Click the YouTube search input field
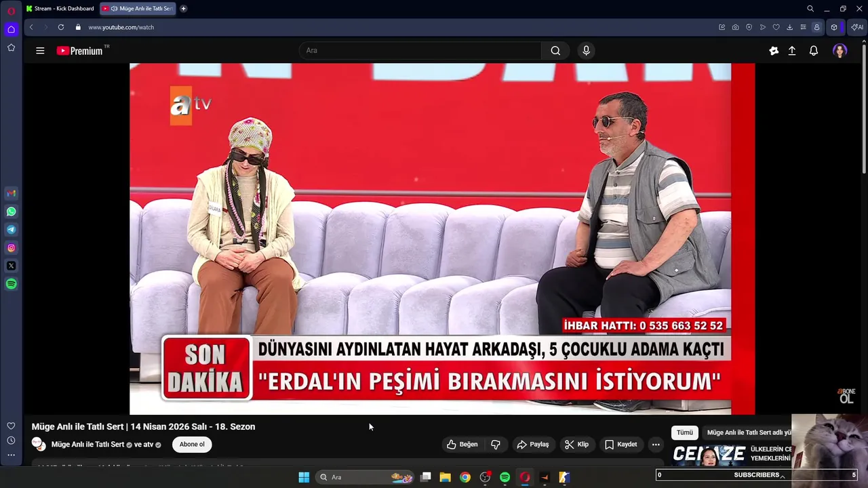The image size is (868, 488). [420, 51]
